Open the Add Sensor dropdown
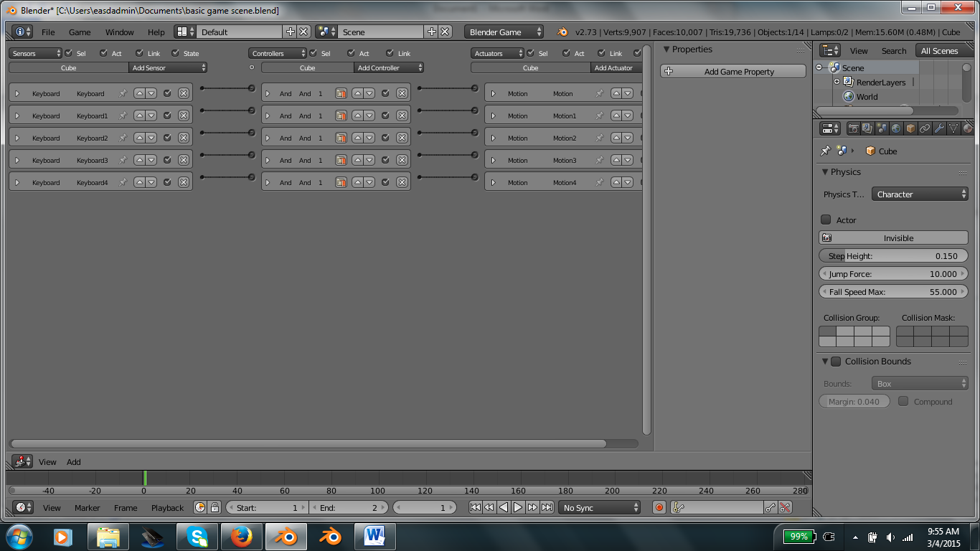 [x=168, y=67]
